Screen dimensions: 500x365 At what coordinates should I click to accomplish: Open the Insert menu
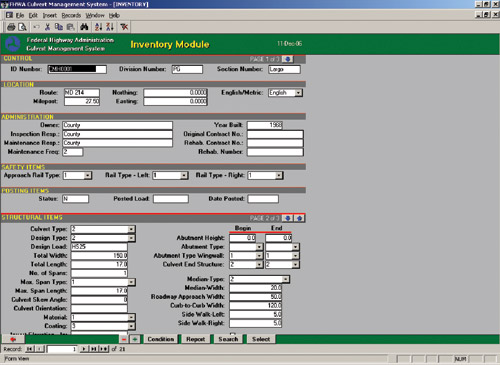click(50, 15)
